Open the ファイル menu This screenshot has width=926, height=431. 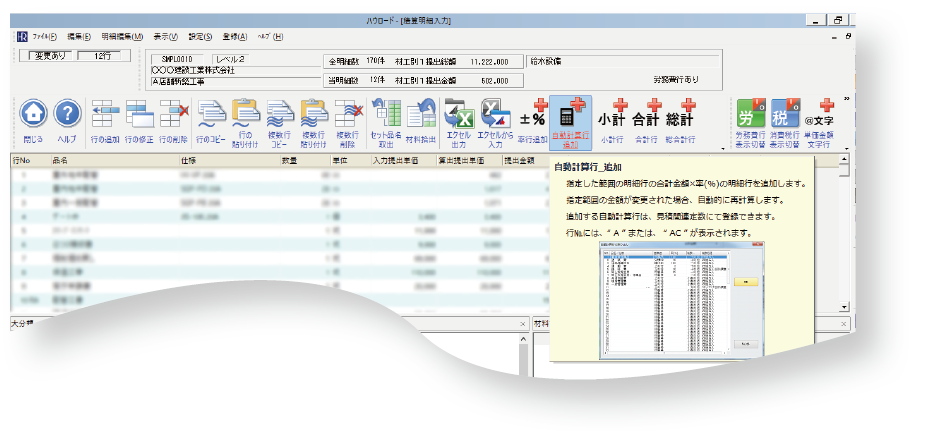click(x=44, y=37)
